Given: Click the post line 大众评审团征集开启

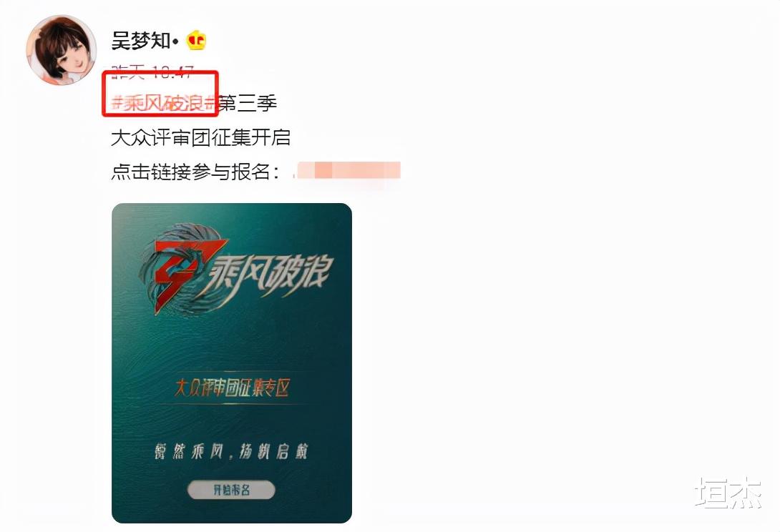Looking at the screenshot, I should [200, 138].
